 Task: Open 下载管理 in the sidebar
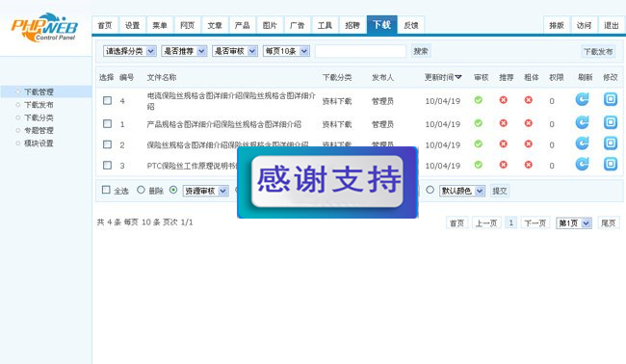click(39, 91)
